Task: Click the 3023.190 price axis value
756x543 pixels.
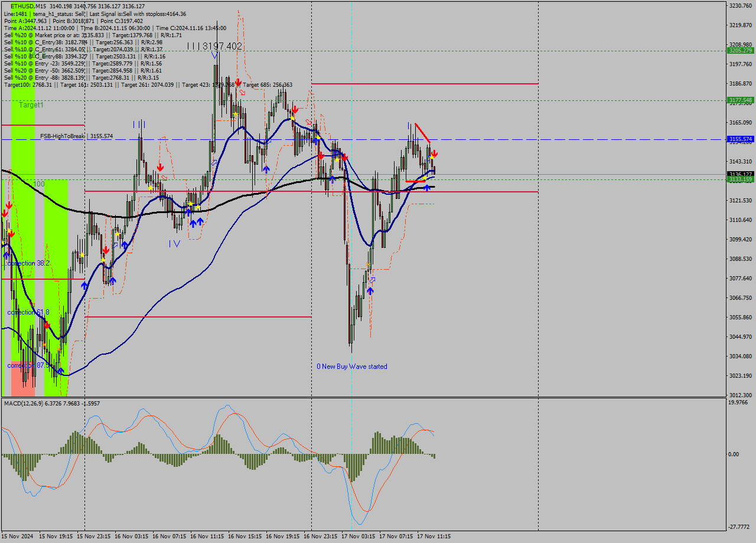Action: (x=741, y=376)
